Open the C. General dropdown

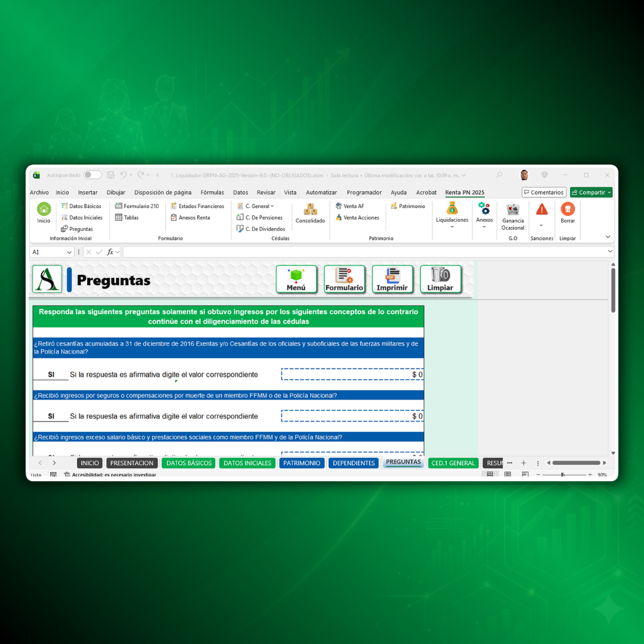256,206
